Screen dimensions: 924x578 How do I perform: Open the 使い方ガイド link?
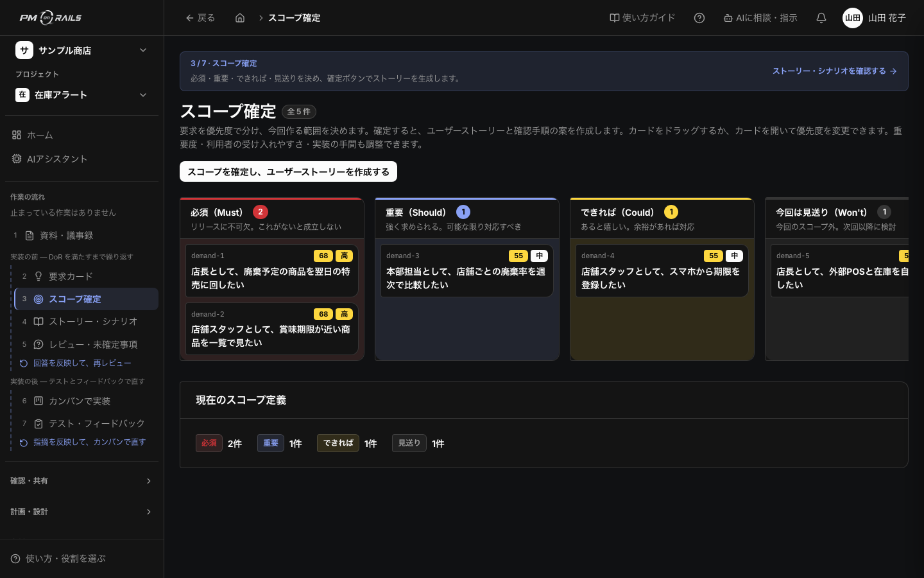pyautogui.click(x=642, y=18)
